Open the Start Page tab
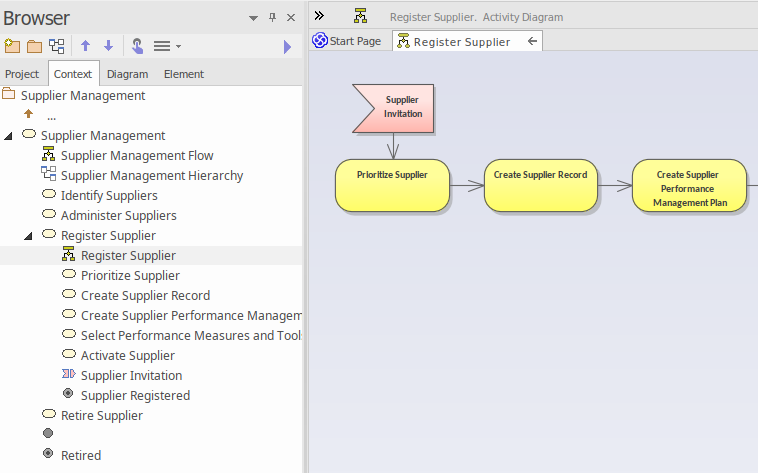 [346, 41]
